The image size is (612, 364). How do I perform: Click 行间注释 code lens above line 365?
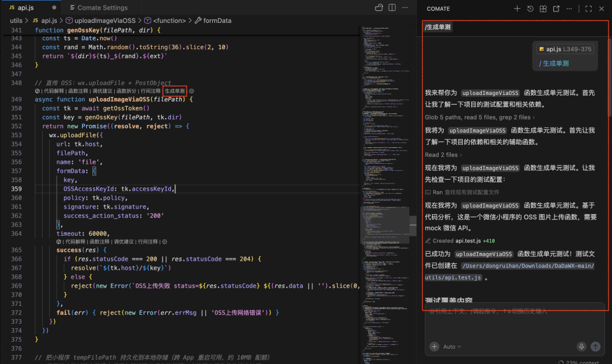[147, 242]
